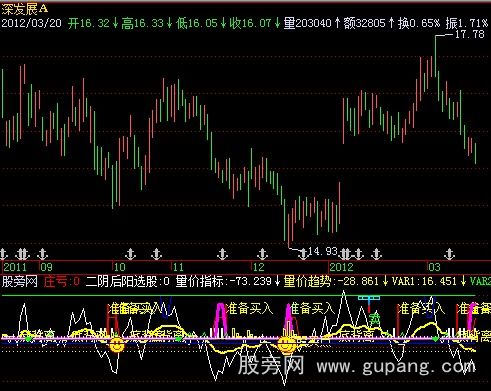The height and width of the screenshot is (391, 491).
Task: Jump to the 2012 year timeline label
Action: [341, 267]
